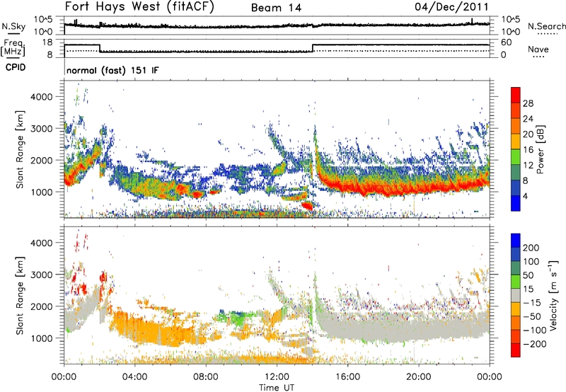
Task: Select '3000' tick in the velocity panel
Action: click(41, 275)
